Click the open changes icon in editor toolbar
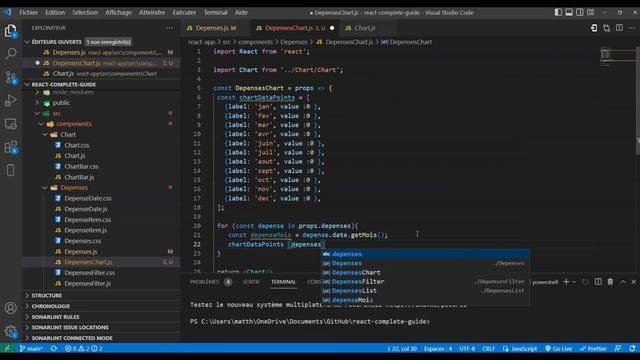Screen dimensions: 640x360 coord(607,28)
